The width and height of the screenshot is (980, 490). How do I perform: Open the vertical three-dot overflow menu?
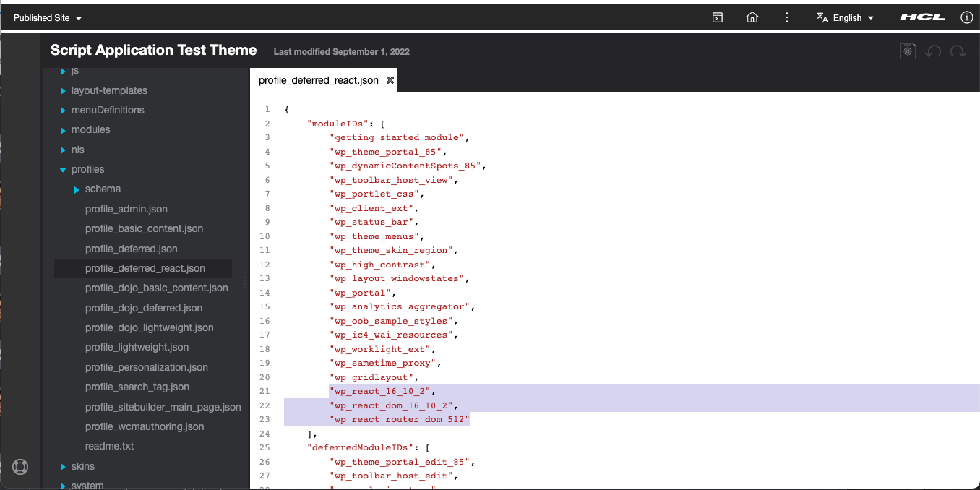point(786,17)
